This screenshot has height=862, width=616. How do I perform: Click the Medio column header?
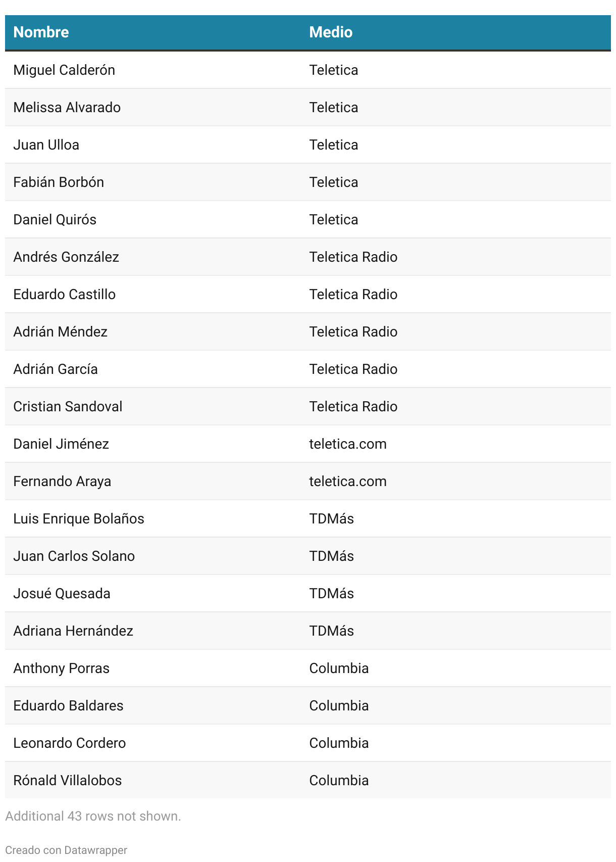(331, 32)
